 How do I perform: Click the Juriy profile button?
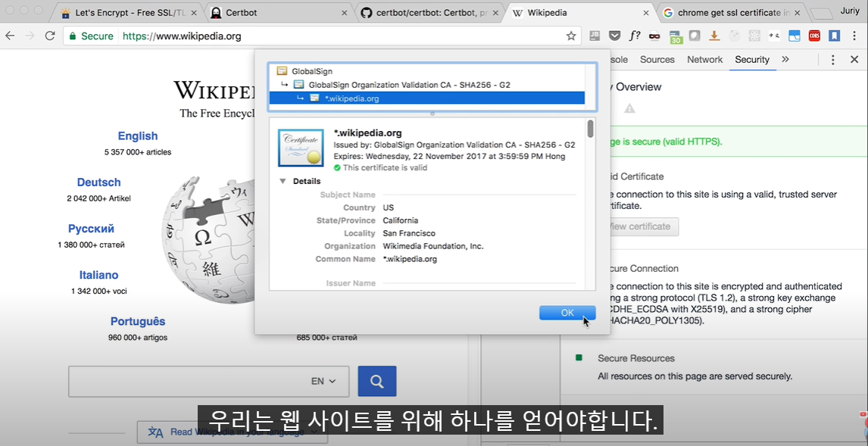850,11
